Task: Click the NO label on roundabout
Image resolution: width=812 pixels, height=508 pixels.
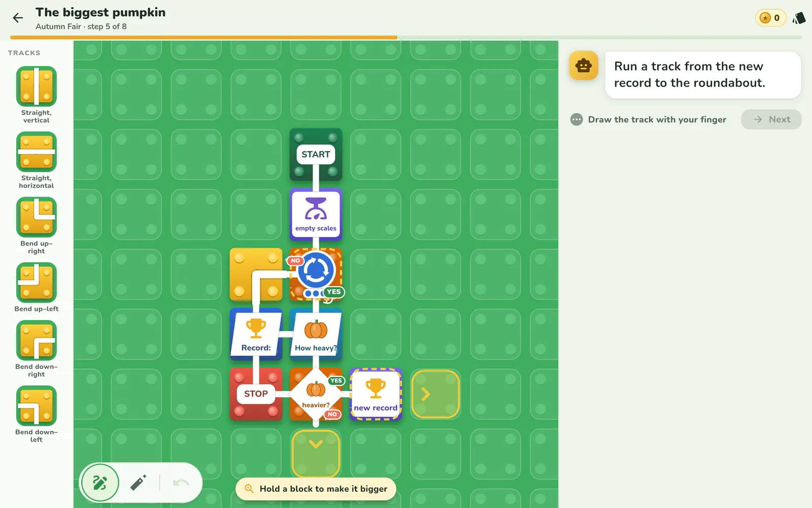Action: 295,261
